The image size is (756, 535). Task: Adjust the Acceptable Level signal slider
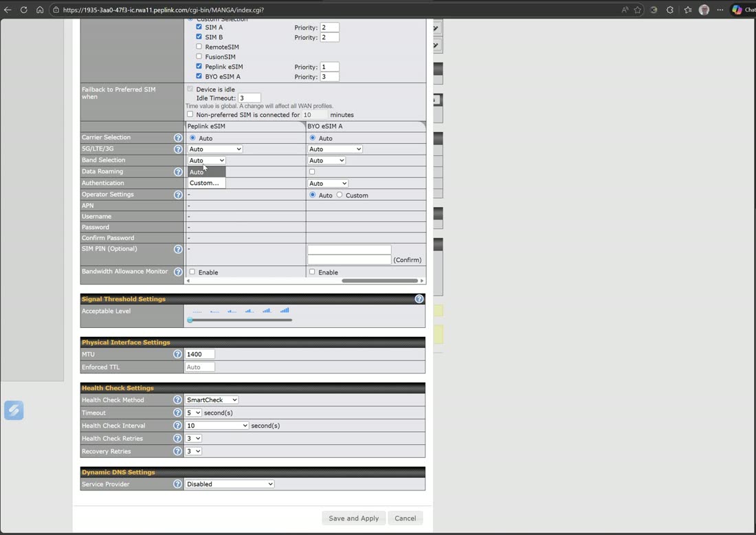tap(190, 320)
